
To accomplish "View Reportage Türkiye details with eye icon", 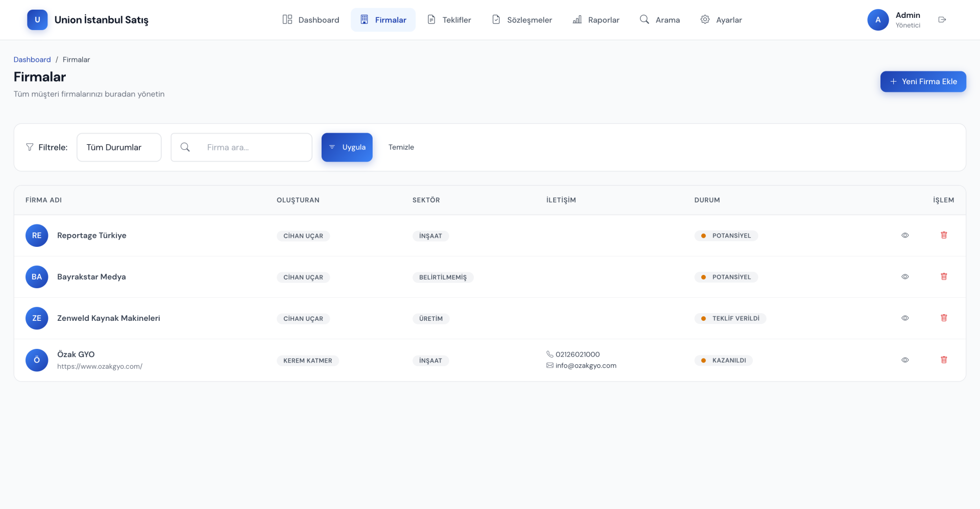I will pyautogui.click(x=905, y=235).
